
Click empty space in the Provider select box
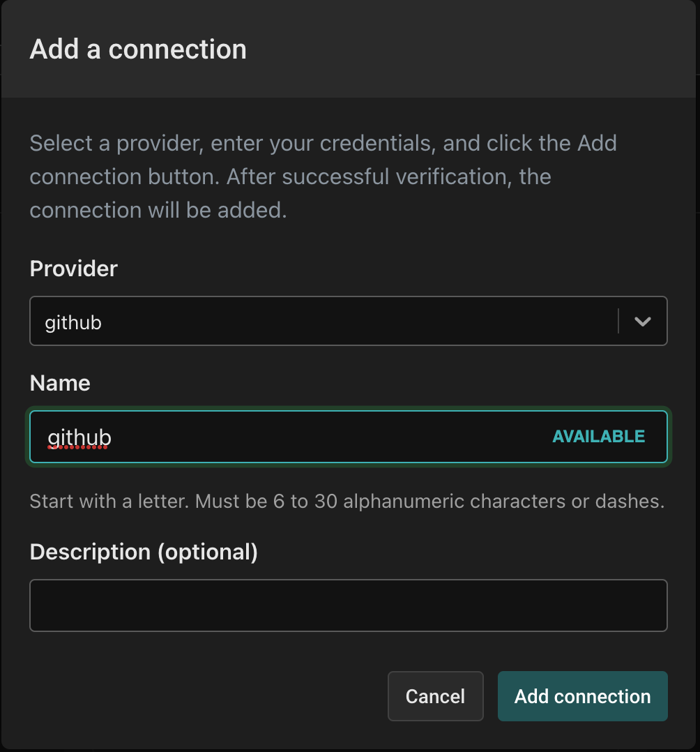coord(360,321)
